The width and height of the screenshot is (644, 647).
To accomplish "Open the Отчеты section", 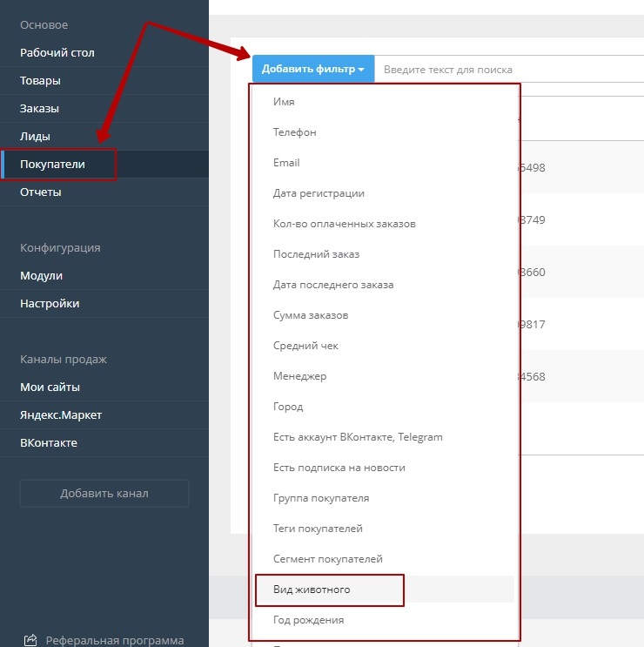I will 40,192.
